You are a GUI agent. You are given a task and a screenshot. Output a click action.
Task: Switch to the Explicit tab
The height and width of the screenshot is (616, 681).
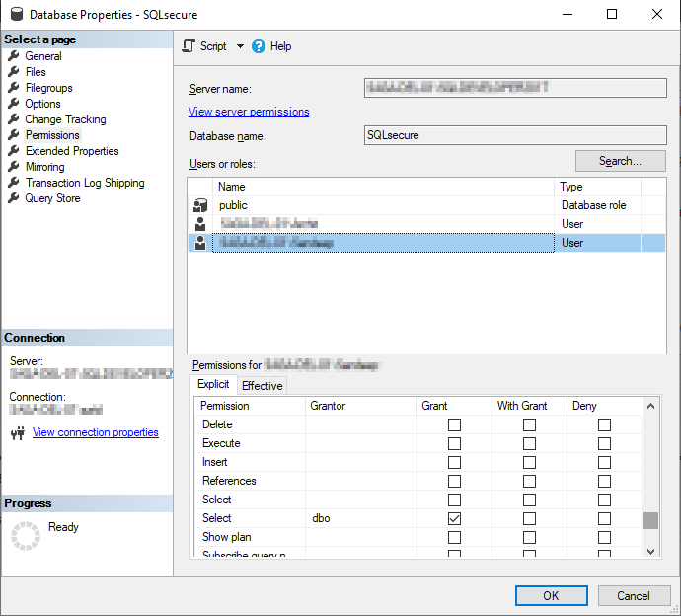coord(213,384)
